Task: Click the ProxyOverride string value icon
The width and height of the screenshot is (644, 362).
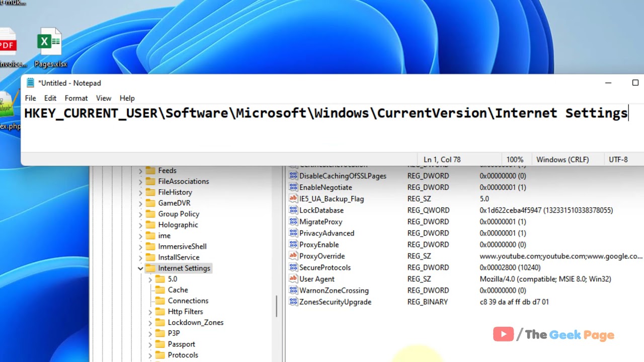Action: point(293,256)
